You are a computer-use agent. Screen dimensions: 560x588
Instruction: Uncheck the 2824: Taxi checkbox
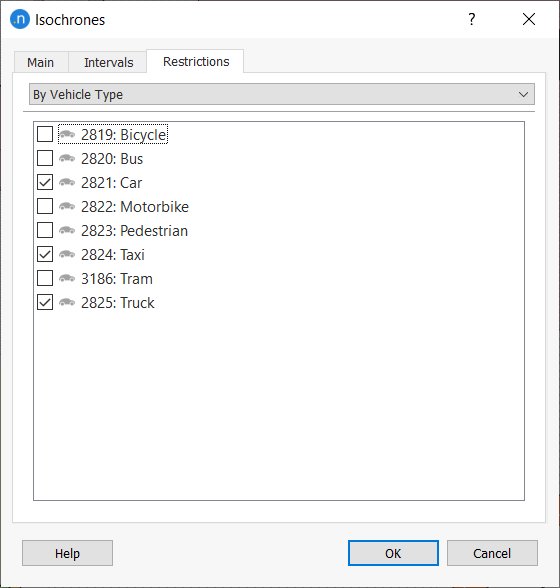coord(45,254)
